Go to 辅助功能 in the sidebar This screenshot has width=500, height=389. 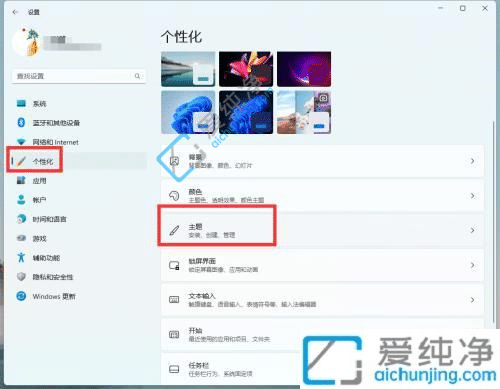(46, 258)
